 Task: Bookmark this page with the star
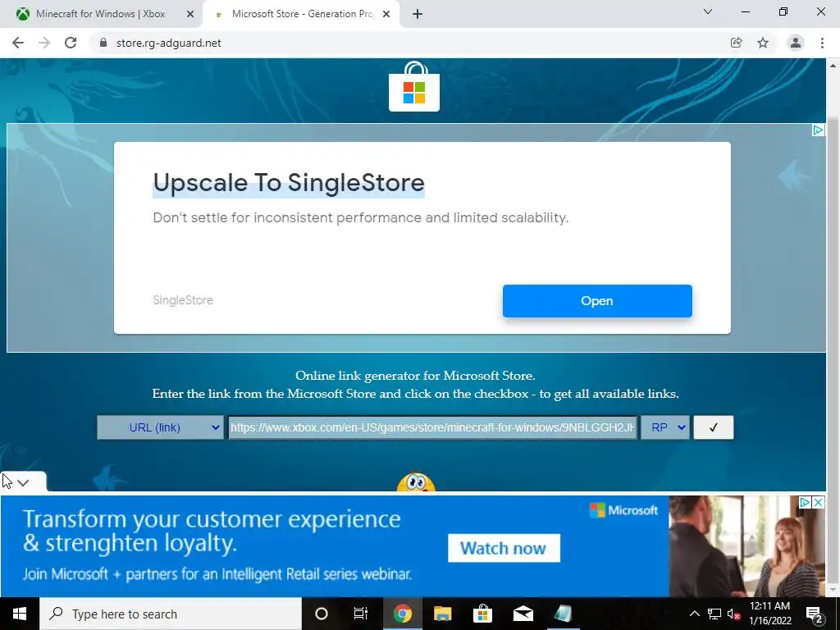coord(763,43)
